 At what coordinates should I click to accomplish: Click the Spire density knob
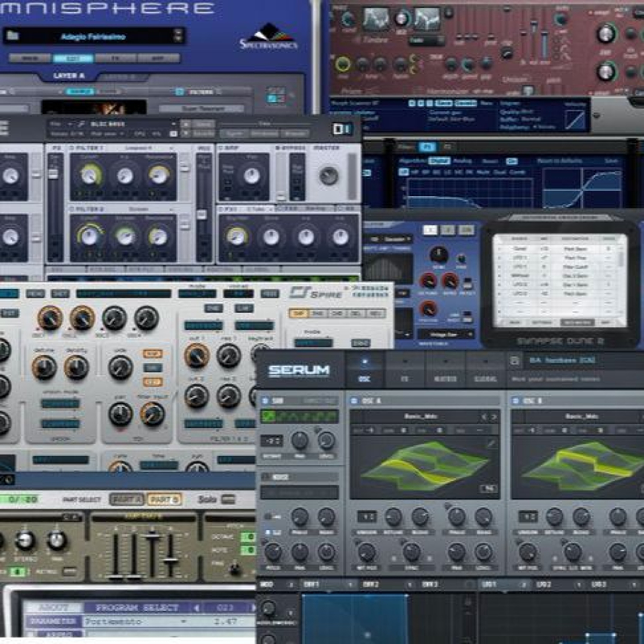click(x=76, y=367)
